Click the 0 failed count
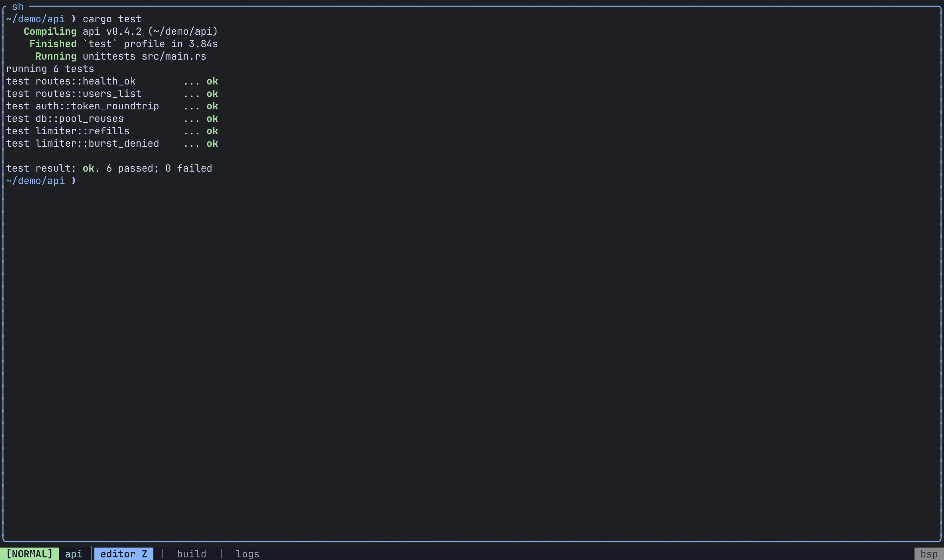Image resolution: width=944 pixels, height=560 pixels. [x=189, y=168]
